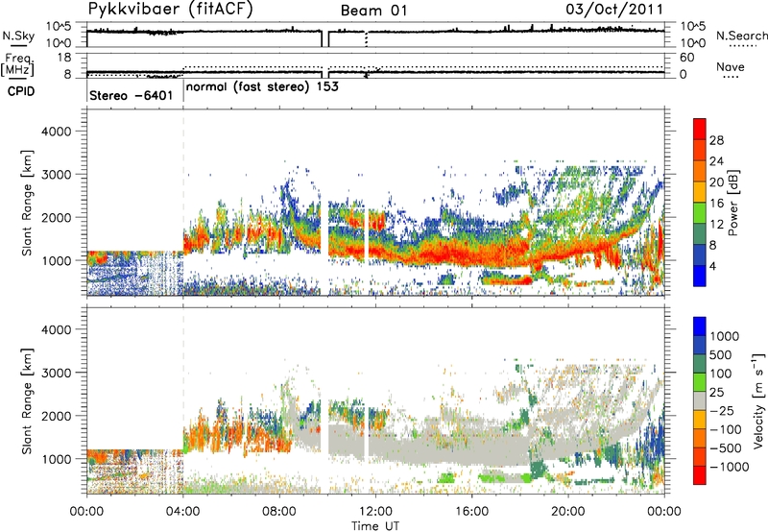Click the '3000' tick of velocity panel
768x532 pixels.
coord(56,373)
